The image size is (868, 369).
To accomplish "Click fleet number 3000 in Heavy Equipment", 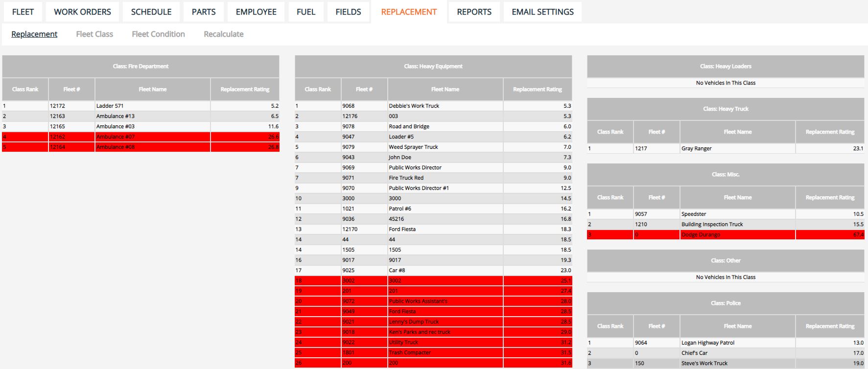I will (x=348, y=198).
